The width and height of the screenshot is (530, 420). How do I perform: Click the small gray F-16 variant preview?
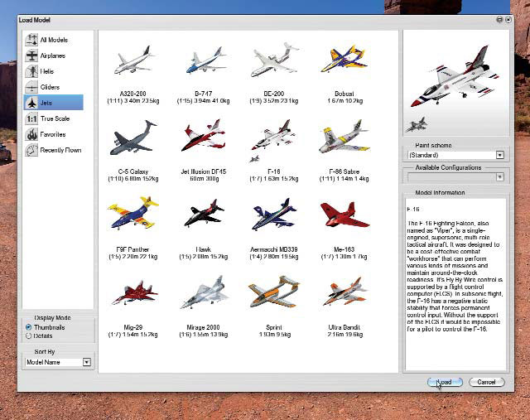417,125
